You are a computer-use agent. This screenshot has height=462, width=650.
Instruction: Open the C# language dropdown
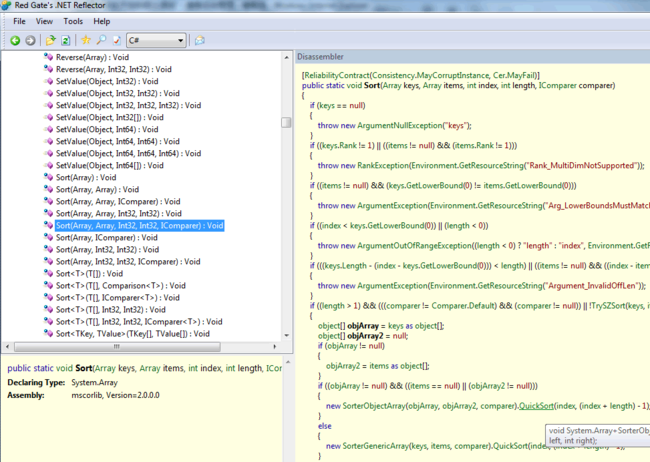tap(156, 40)
